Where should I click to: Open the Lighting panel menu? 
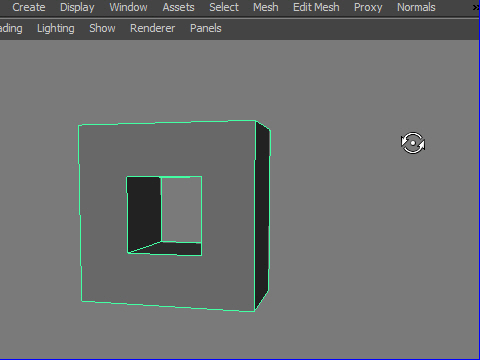(56, 29)
